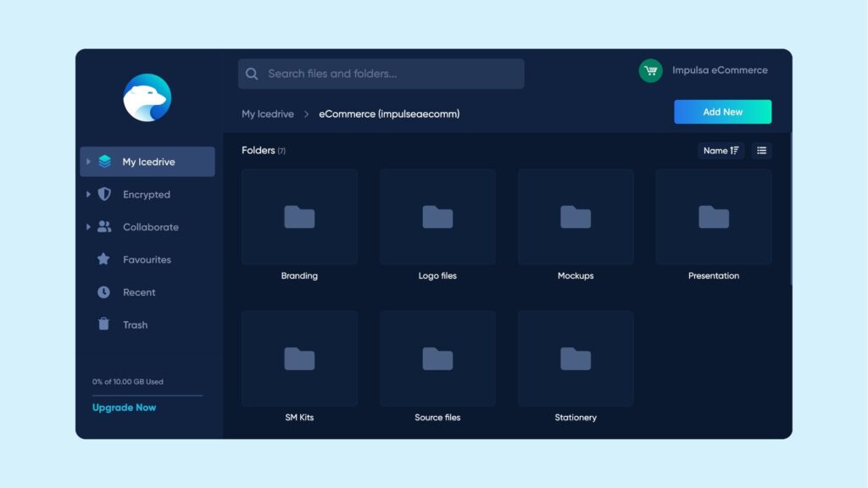Switch to list view layout
Viewport: 868px width, 488px height.
click(761, 151)
